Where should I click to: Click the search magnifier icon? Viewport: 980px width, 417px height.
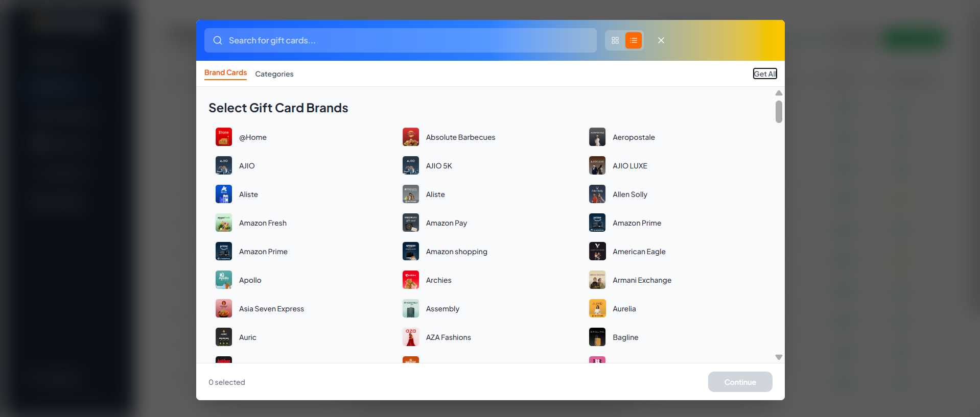pos(218,40)
